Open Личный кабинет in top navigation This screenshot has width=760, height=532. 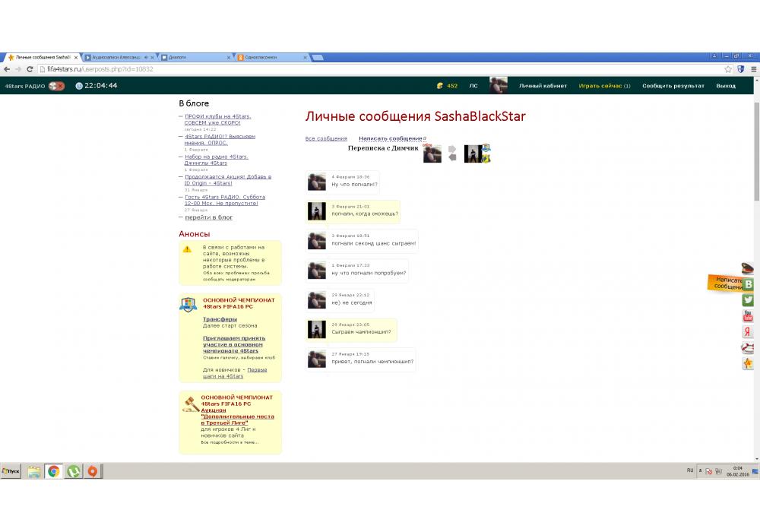click(543, 86)
